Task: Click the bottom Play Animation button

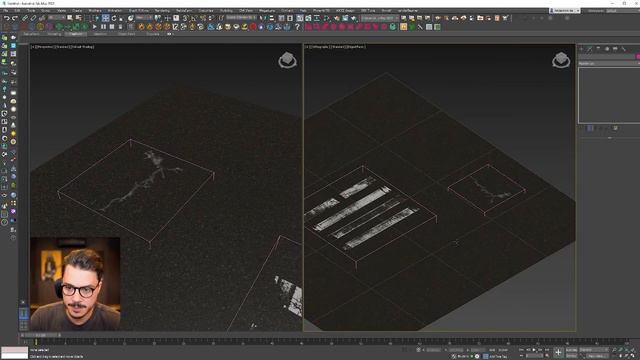Action: (534, 350)
